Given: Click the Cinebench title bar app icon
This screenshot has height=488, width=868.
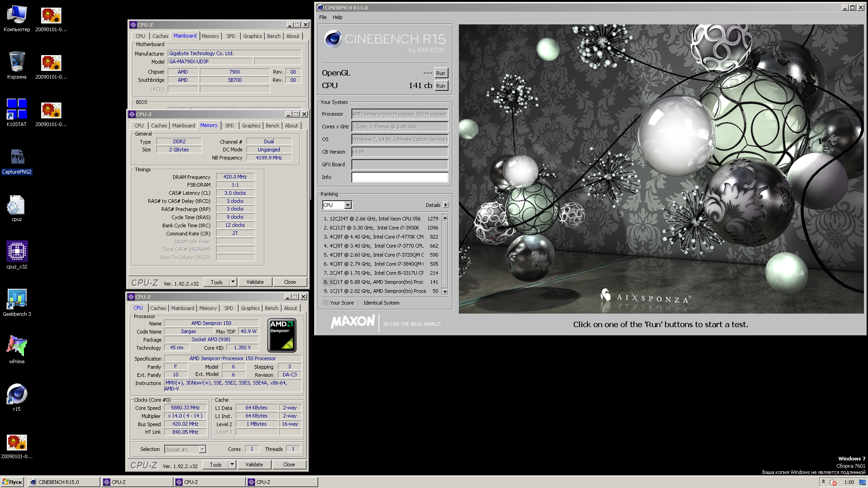Looking at the screenshot, I should tap(320, 8).
